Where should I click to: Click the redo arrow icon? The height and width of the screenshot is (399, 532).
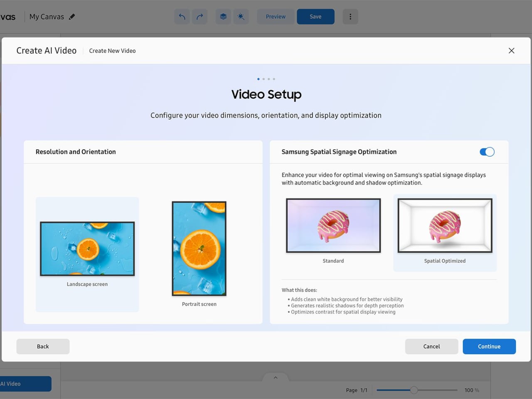click(x=200, y=17)
